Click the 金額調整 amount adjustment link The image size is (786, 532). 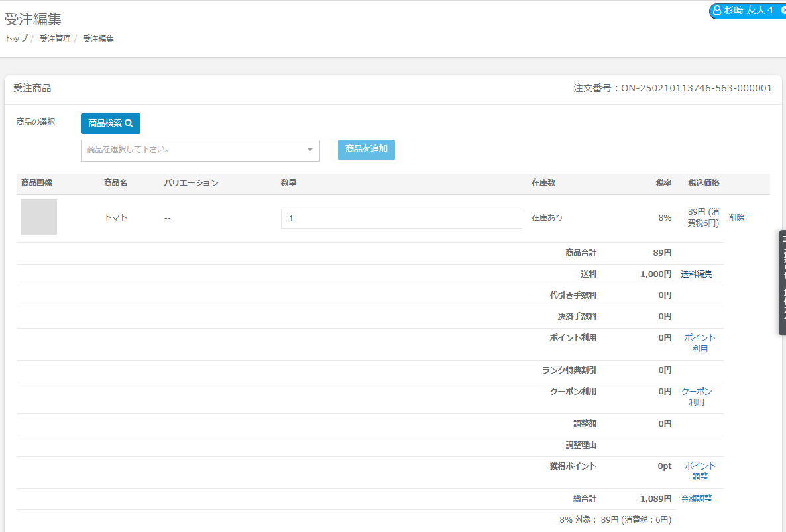697,499
